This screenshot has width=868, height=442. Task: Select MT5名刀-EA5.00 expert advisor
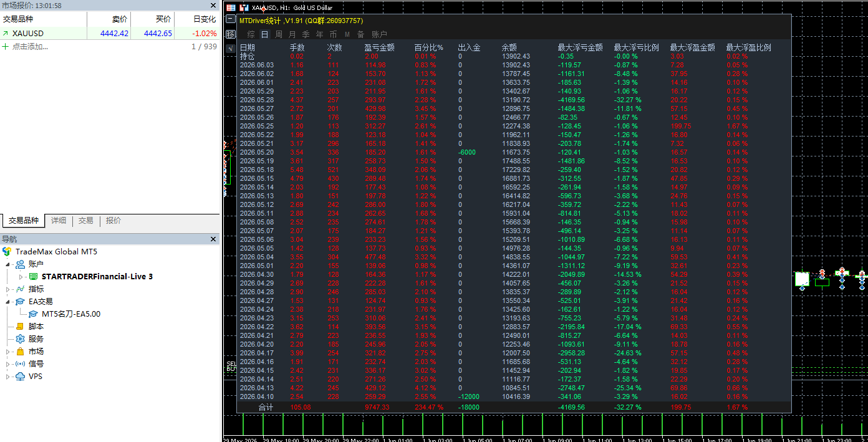tap(71, 314)
